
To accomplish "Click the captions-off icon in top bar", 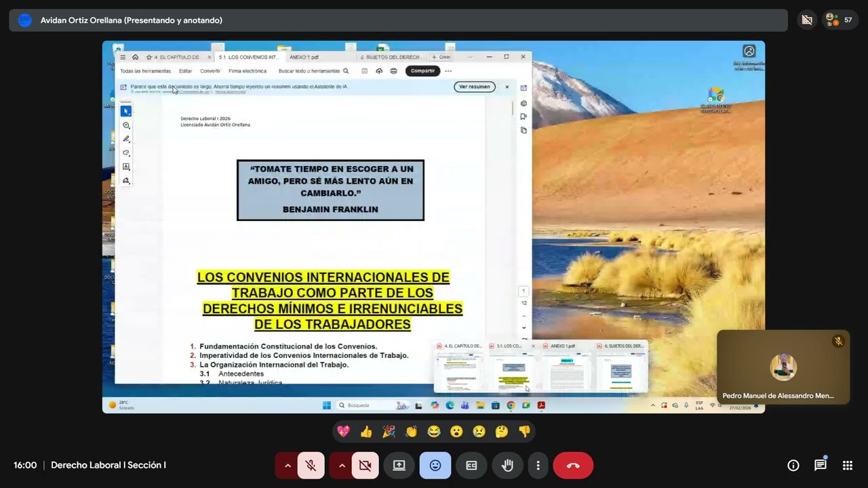I will (x=807, y=20).
